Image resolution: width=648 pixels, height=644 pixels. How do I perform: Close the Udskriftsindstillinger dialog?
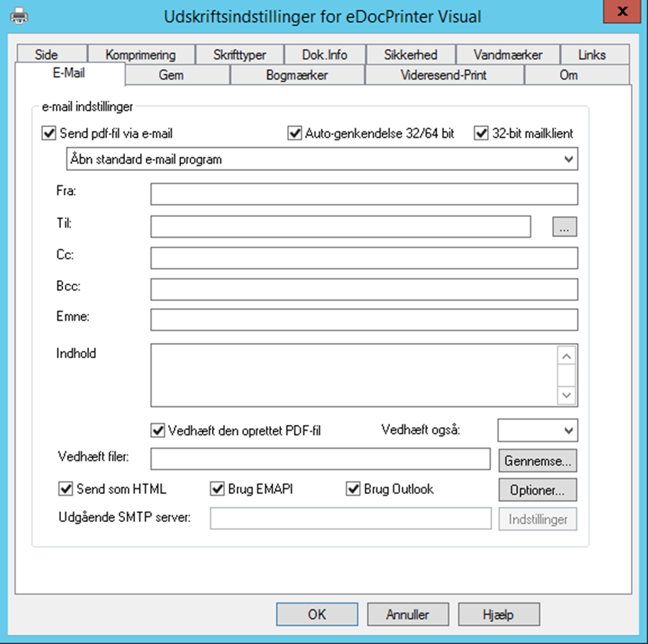(622, 11)
